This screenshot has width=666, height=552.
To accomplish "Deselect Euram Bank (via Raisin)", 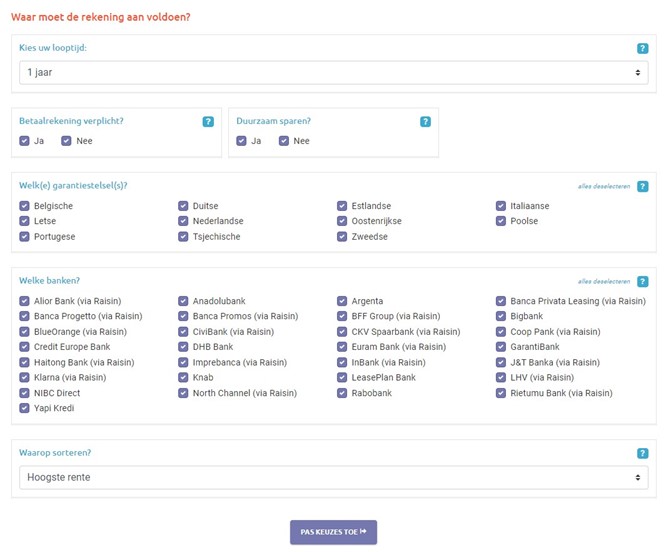I will [x=342, y=347].
